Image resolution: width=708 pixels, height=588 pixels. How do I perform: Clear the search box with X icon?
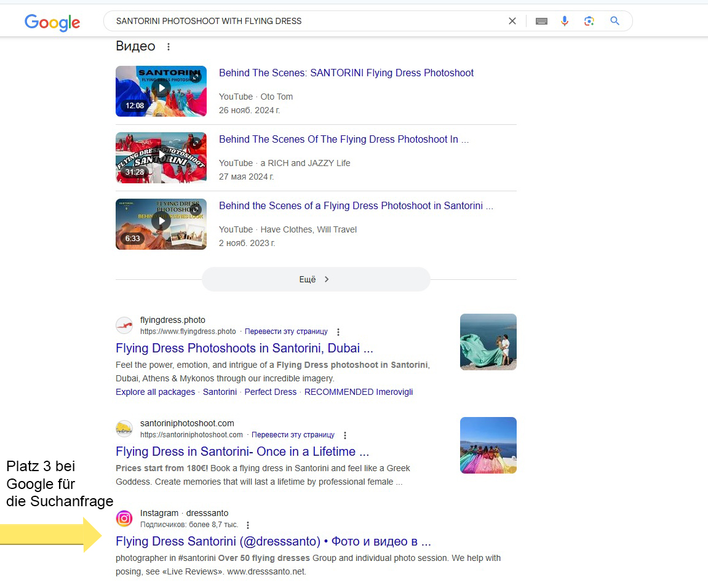click(512, 21)
